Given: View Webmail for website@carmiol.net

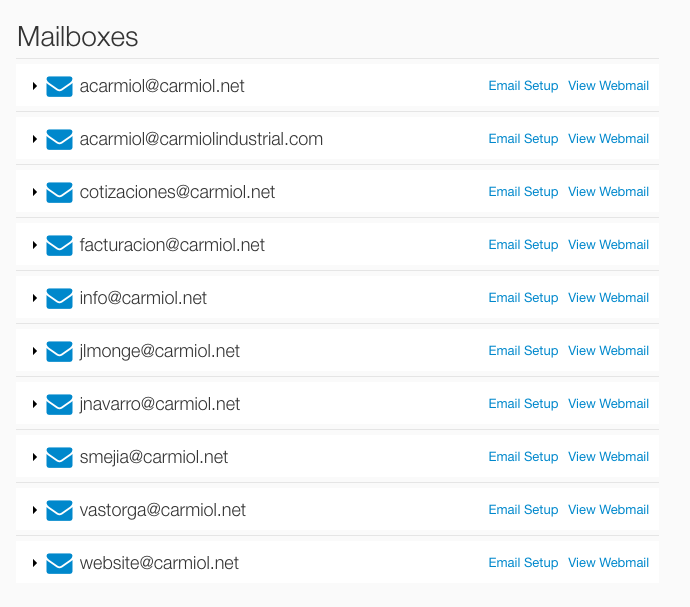Looking at the screenshot, I should coord(608,563).
